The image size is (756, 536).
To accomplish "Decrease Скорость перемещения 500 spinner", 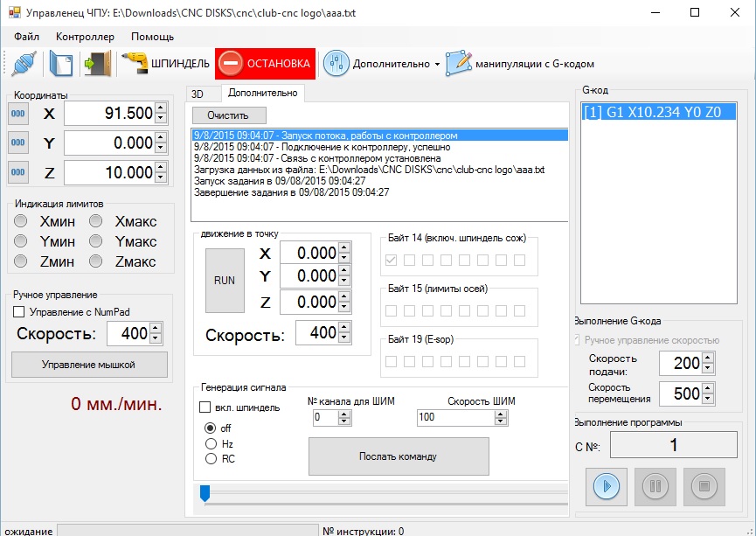I will click(x=707, y=399).
